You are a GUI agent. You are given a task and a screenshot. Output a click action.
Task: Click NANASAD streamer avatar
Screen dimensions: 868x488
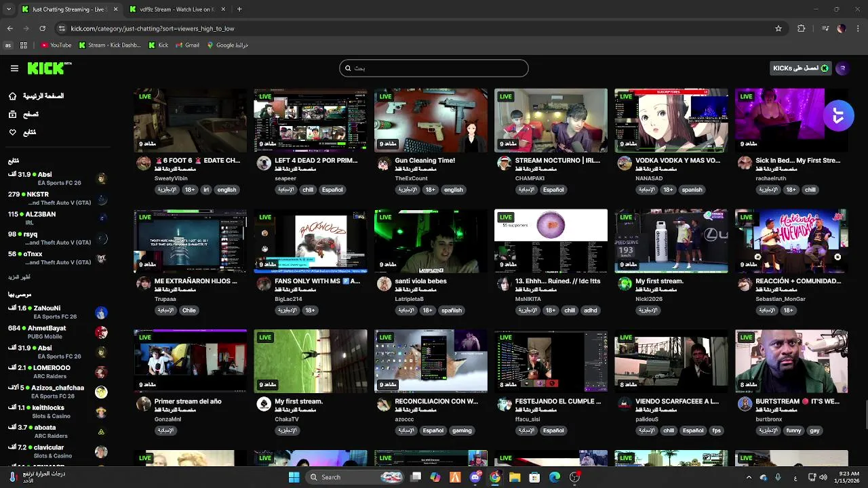pos(625,163)
